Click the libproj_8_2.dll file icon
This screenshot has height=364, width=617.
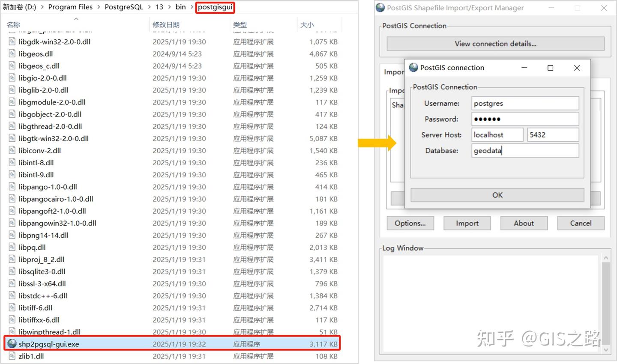12,260
